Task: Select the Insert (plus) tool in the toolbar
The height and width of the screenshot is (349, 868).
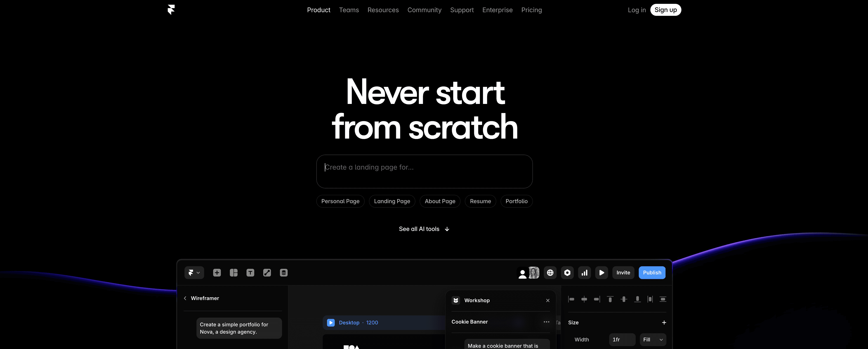Action: pyautogui.click(x=217, y=272)
